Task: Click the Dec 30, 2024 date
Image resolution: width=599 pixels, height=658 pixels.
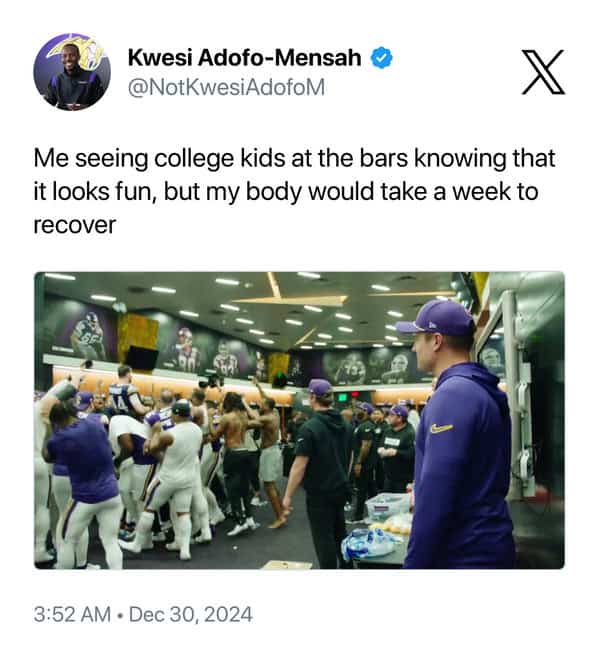Action: click(191, 614)
